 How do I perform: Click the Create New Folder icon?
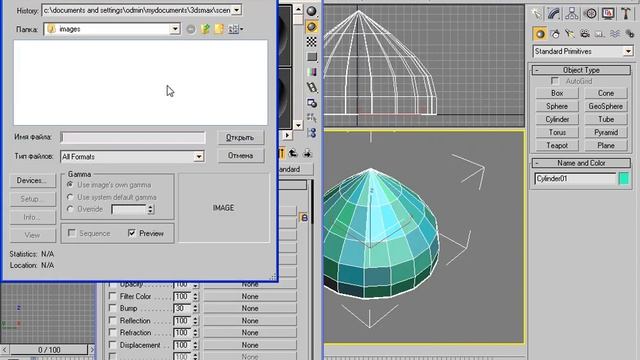pyautogui.click(x=219, y=29)
